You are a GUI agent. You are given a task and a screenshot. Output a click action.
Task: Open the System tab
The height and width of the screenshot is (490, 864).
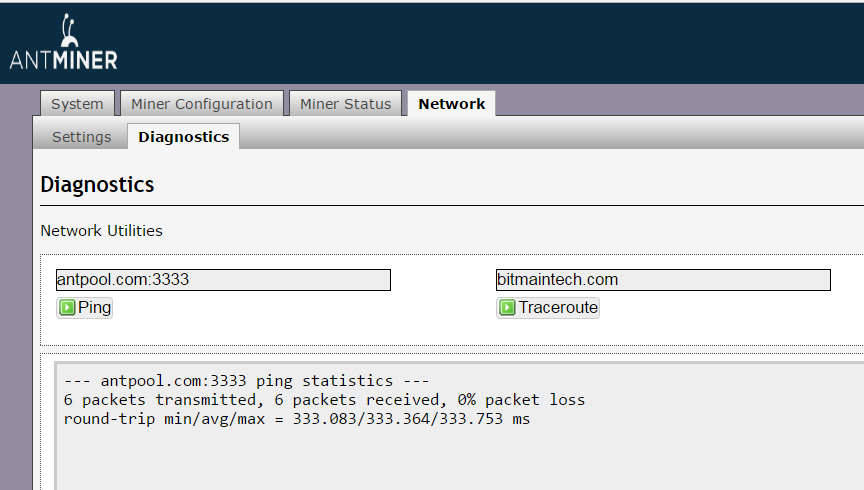click(x=77, y=104)
